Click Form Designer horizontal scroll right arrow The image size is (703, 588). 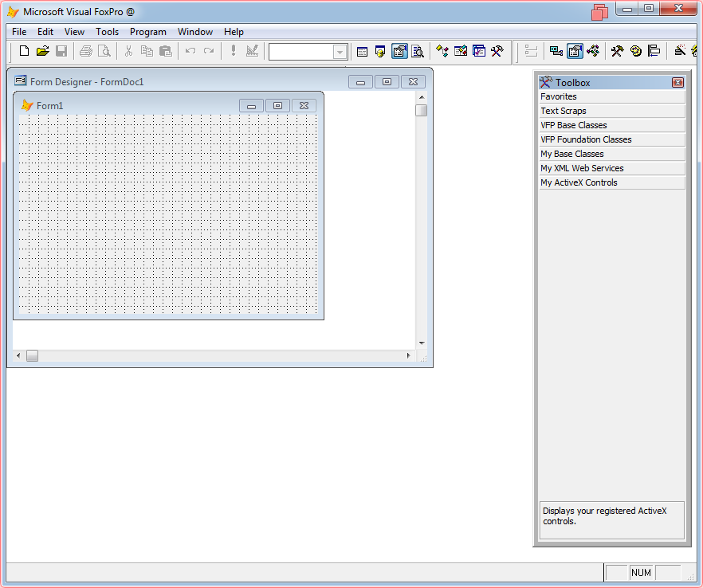[408, 355]
